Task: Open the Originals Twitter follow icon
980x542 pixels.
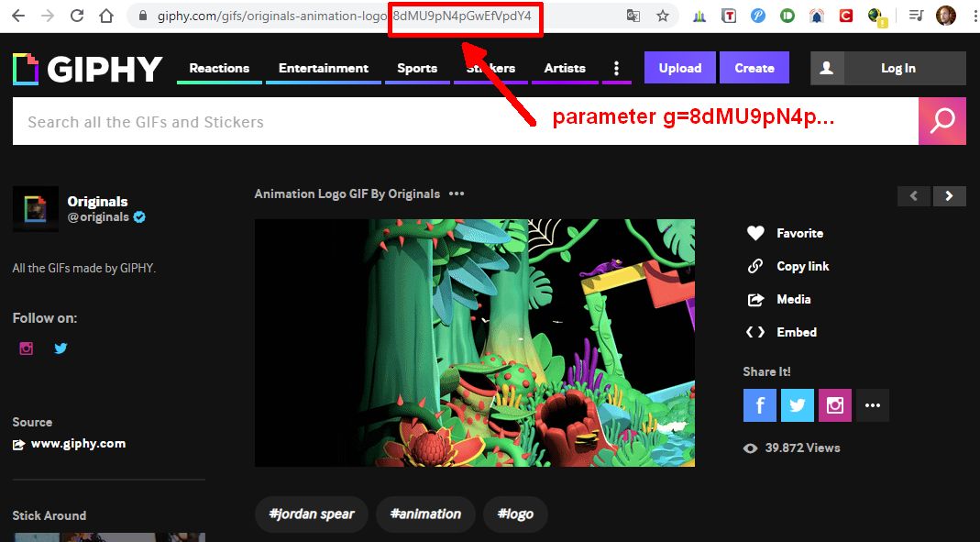Action: (61, 348)
